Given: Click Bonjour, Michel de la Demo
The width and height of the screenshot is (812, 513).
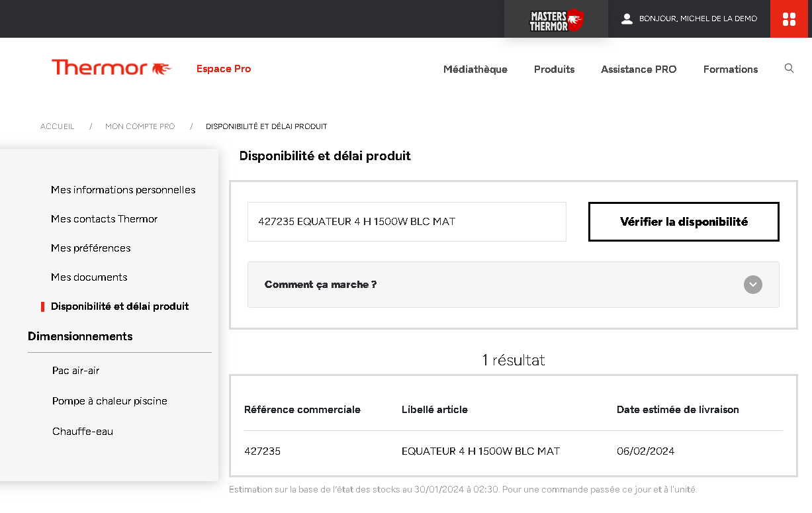Looking at the screenshot, I should pos(698,19).
